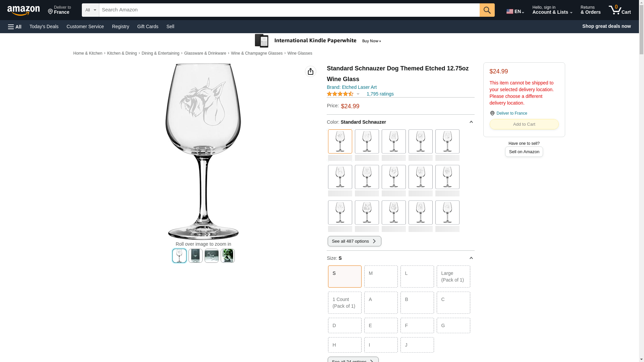Collapse the Size section chevron
The image size is (644, 362).
[x=471, y=258]
